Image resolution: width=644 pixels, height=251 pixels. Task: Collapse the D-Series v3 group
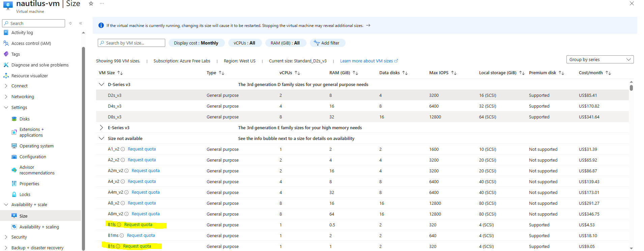point(101,84)
